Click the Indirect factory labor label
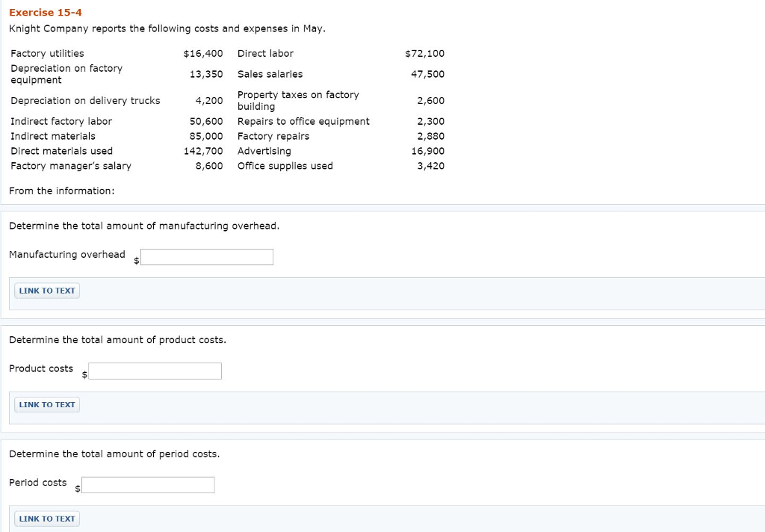Screen dimensions: 765x532 [61, 122]
